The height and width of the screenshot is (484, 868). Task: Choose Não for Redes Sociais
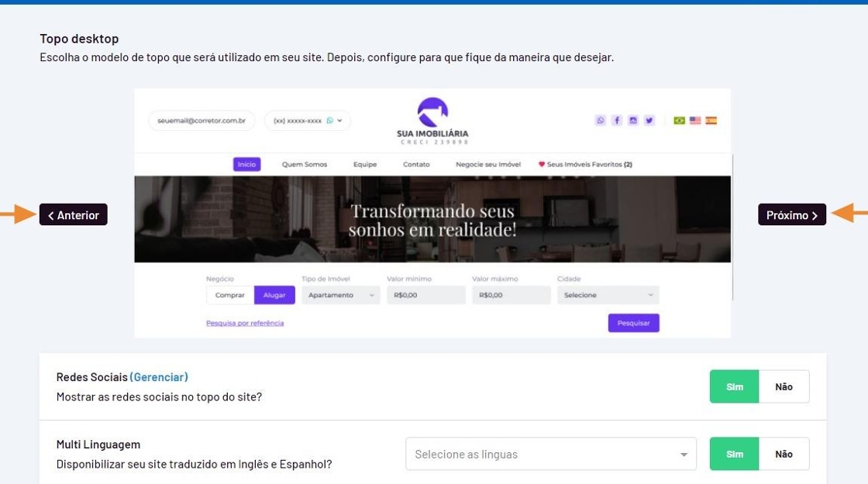tap(784, 386)
